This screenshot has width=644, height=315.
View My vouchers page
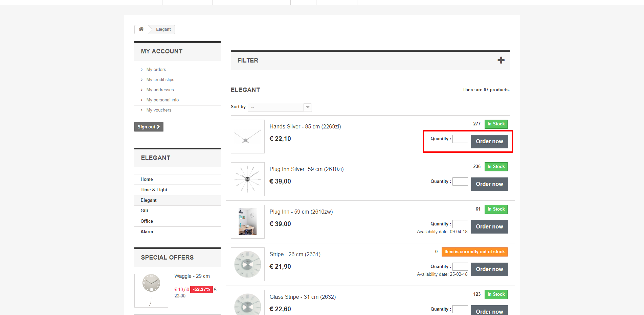[159, 110]
